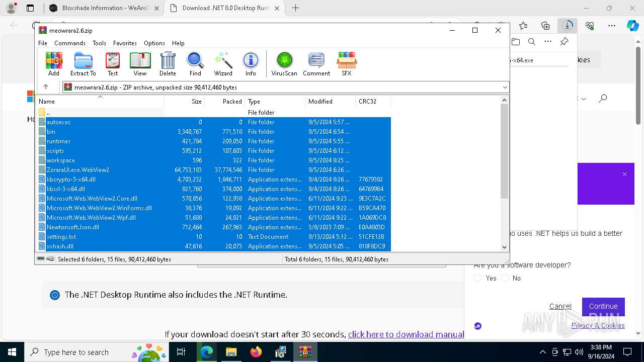
Task: Select the scripts folder
Action: pyautogui.click(x=213, y=151)
